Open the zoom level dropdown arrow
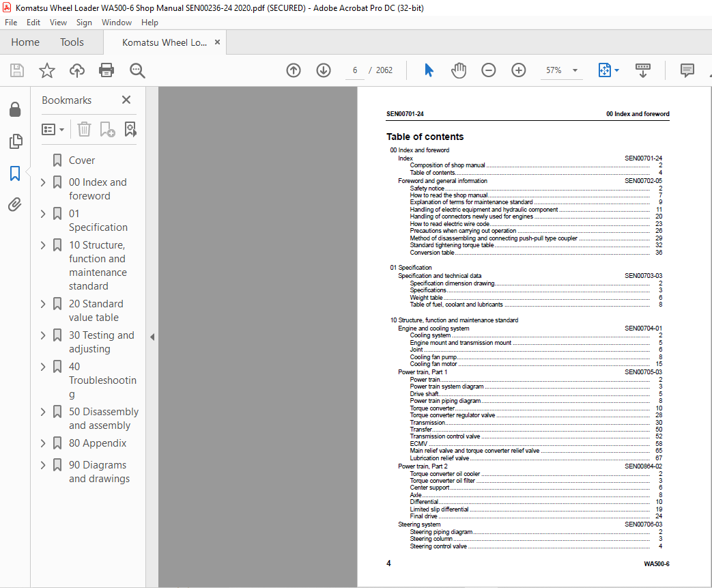This screenshot has width=712, height=588. pyautogui.click(x=575, y=70)
